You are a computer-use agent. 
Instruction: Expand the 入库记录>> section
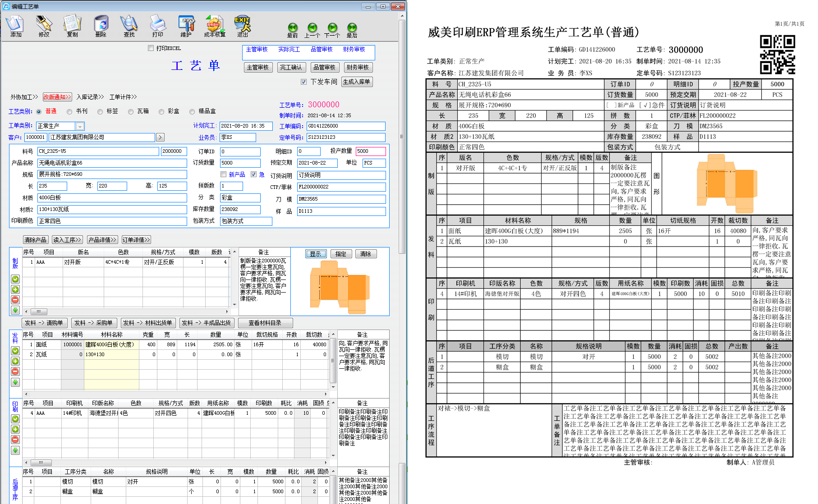90,97
